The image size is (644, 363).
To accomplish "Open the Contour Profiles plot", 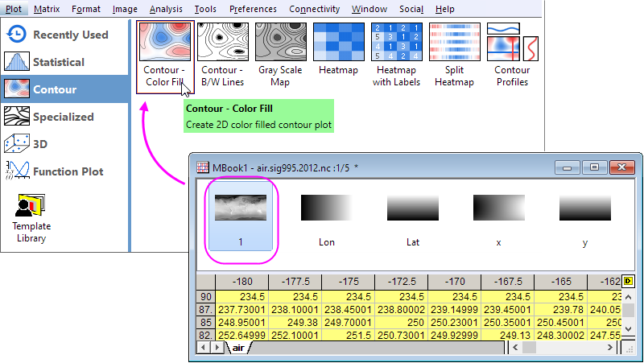I will tap(512, 55).
